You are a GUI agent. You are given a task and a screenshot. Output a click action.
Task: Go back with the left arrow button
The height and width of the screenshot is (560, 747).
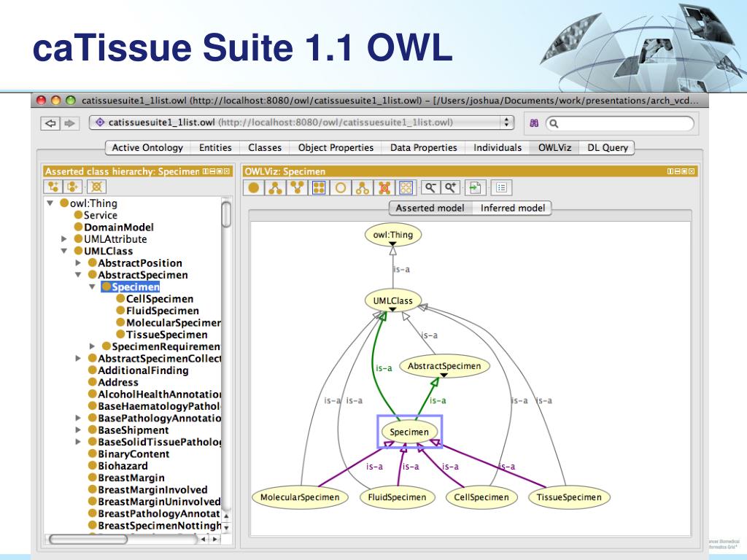(x=50, y=123)
